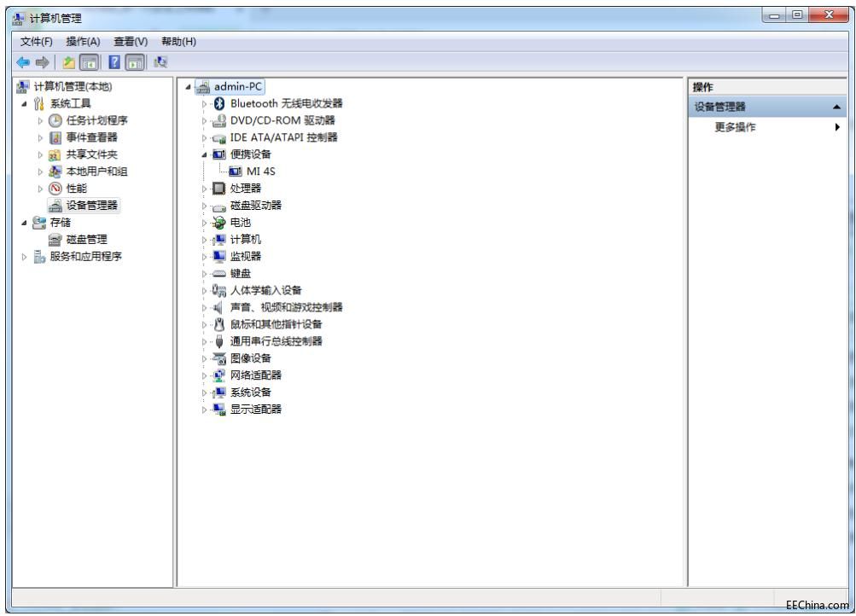
Task: Collapse the 设备管理器 header in Actions pane
Action: pyautogui.click(x=835, y=108)
